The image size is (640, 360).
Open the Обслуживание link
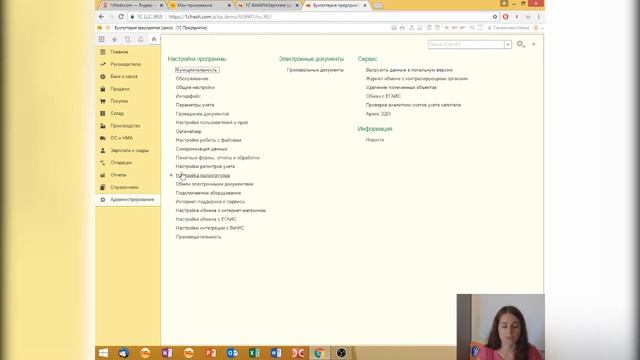[192, 78]
